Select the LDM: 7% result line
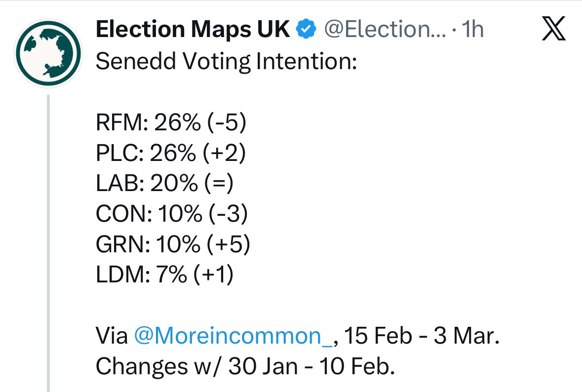 [x=164, y=275]
